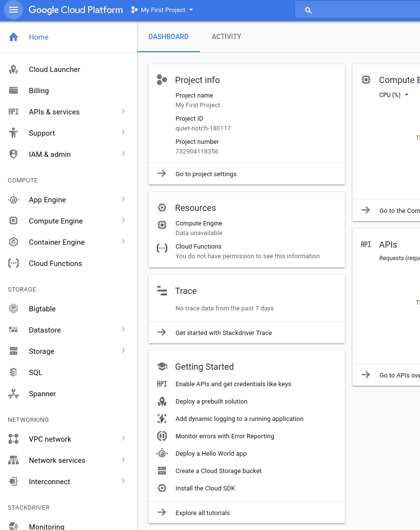Image resolution: width=420 pixels, height=530 pixels.
Task: Switch to the Activity tab
Action: (x=227, y=37)
